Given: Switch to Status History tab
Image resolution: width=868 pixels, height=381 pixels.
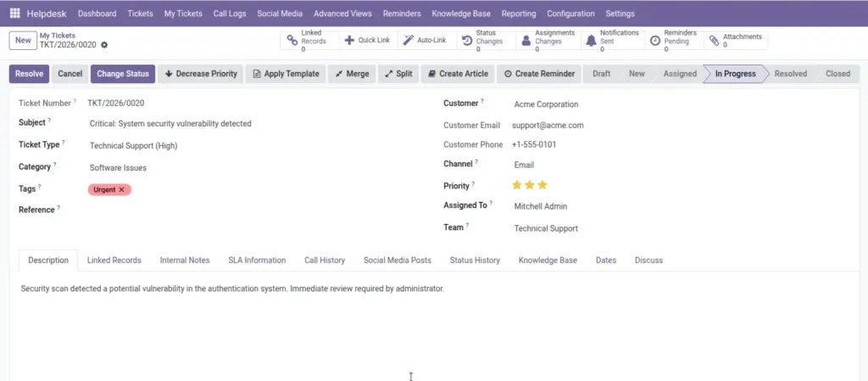Looking at the screenshot, I should click(475, 260).
